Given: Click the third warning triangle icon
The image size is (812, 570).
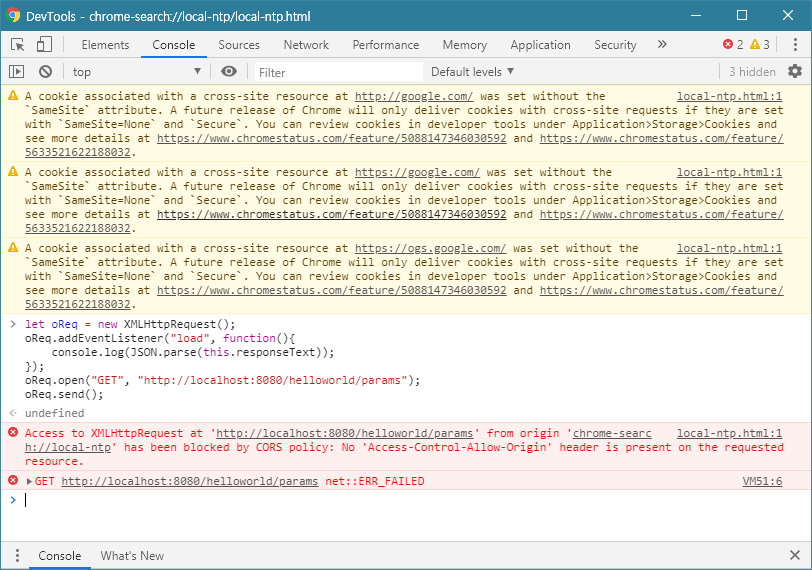Looking at the screenshot, I should coord(13,248).
